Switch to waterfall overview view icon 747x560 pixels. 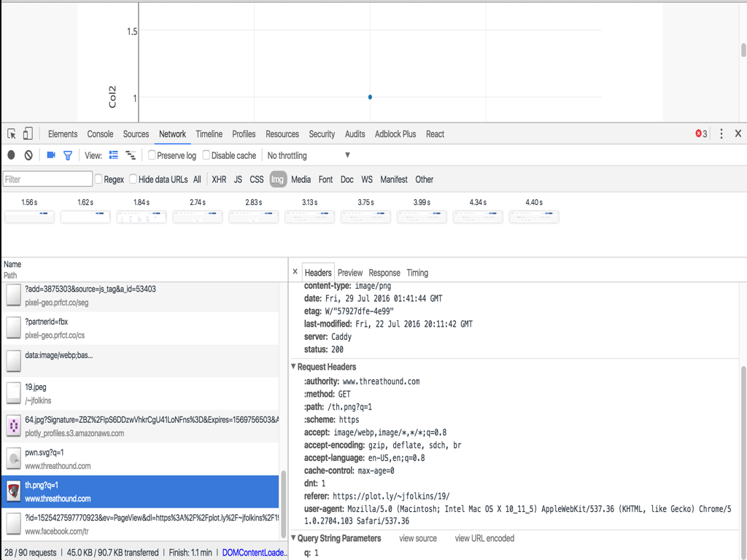point(131,155)
